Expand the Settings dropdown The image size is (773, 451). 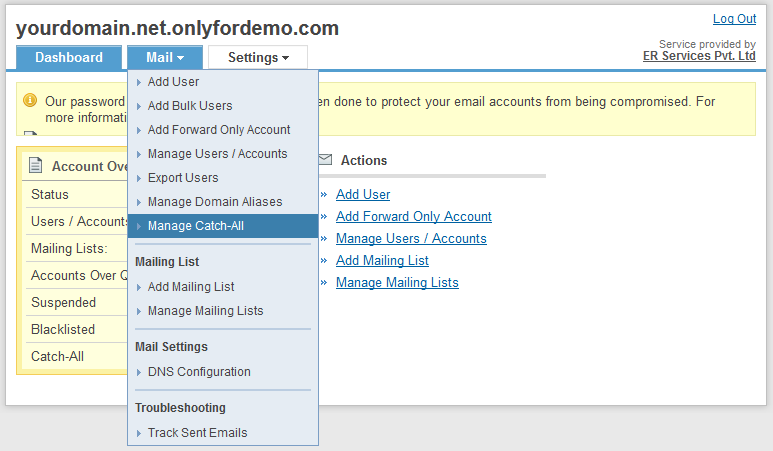[258, 58]
